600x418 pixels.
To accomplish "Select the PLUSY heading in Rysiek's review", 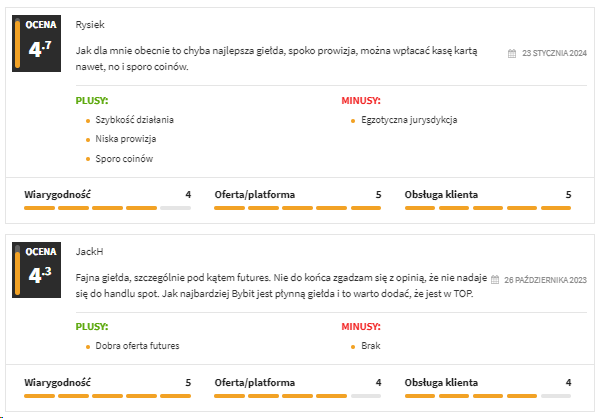I will click(92, 100).
